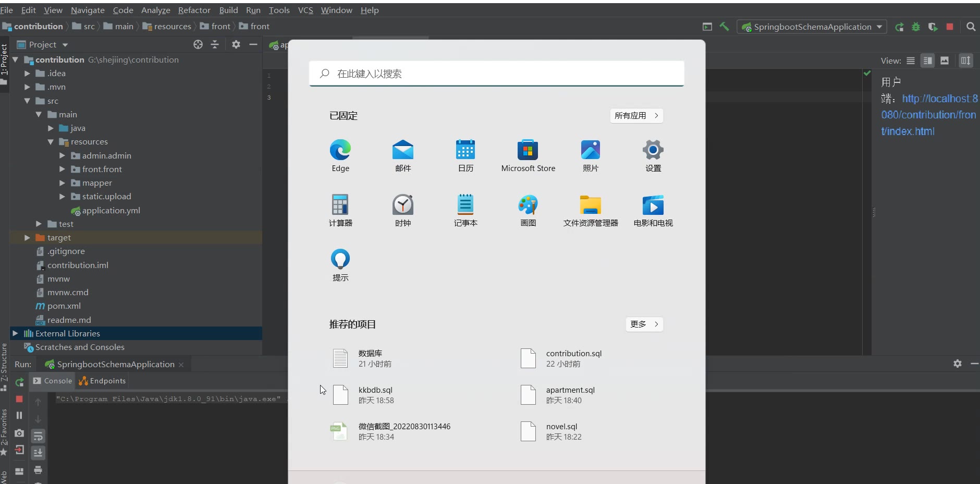Image resolution: width=980 pixels, height=484 pixels.
Task: Expand the admin.admin folder
Action: 62,155
